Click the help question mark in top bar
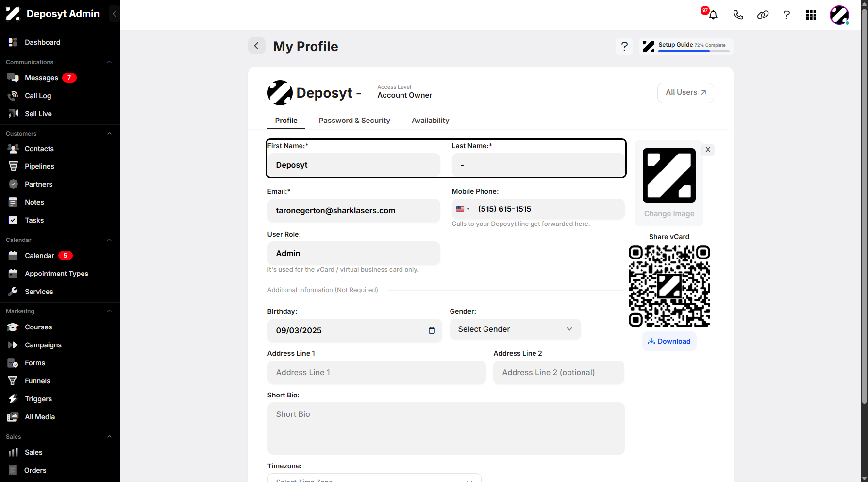 (x=786, y=15)
